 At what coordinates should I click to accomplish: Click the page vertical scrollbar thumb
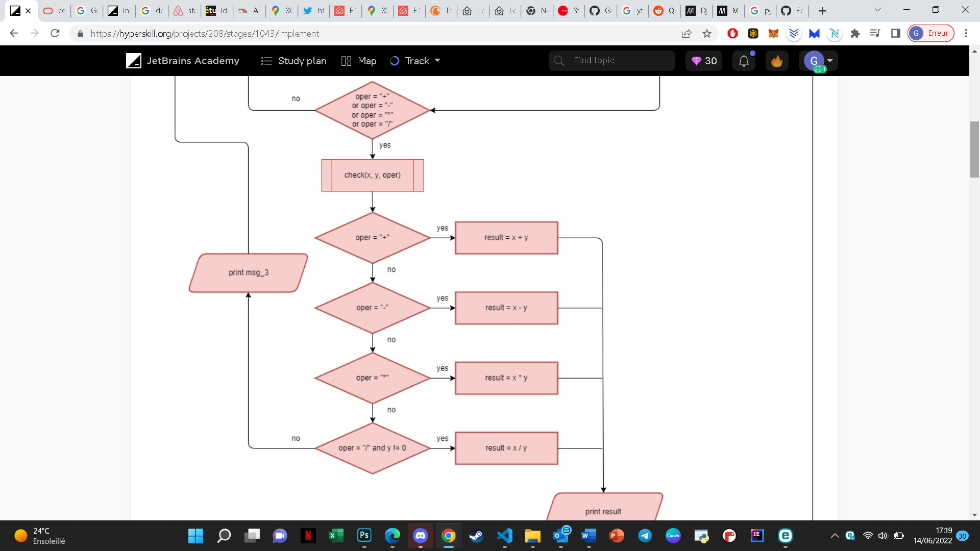tap(974, 149)
